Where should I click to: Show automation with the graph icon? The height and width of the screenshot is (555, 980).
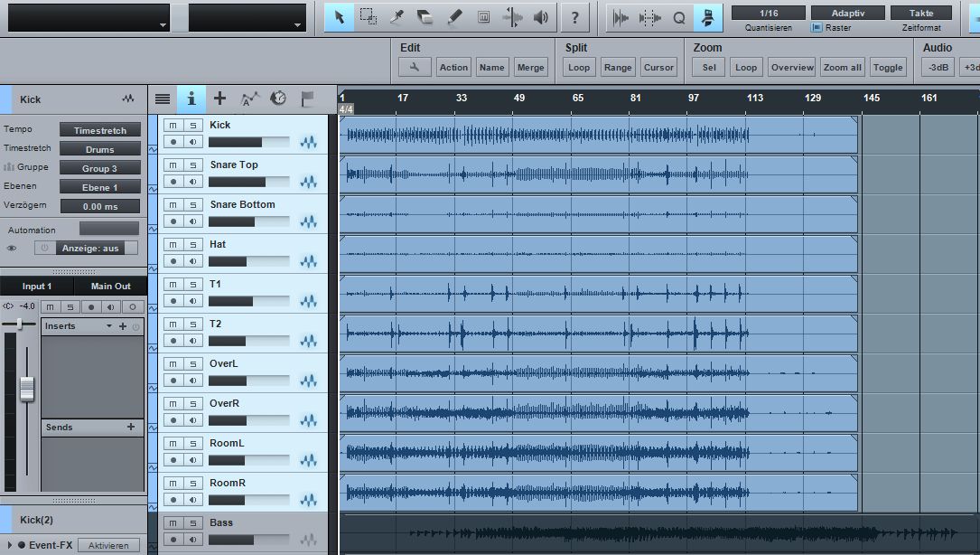249,99
